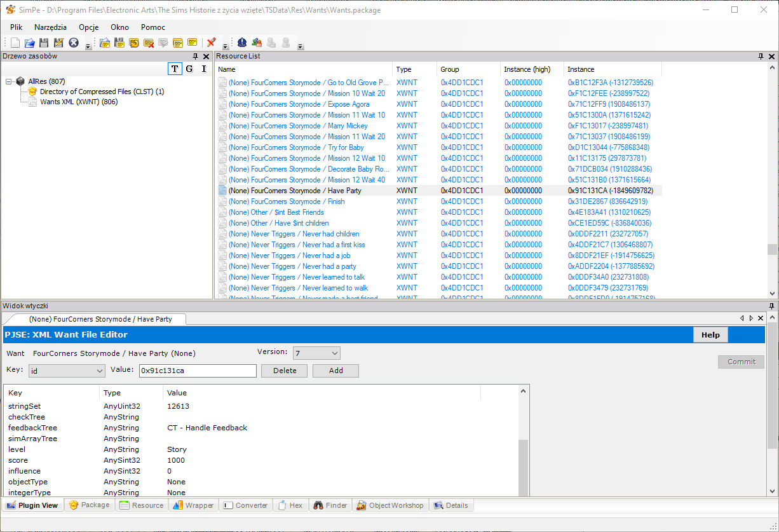Click the Value input field

(197, 371)
